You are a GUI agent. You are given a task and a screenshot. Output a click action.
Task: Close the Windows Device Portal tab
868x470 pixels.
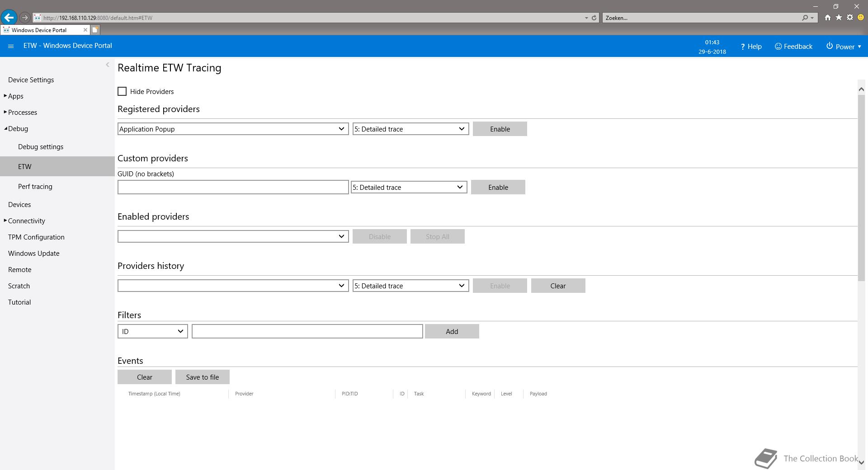(85, 30)
